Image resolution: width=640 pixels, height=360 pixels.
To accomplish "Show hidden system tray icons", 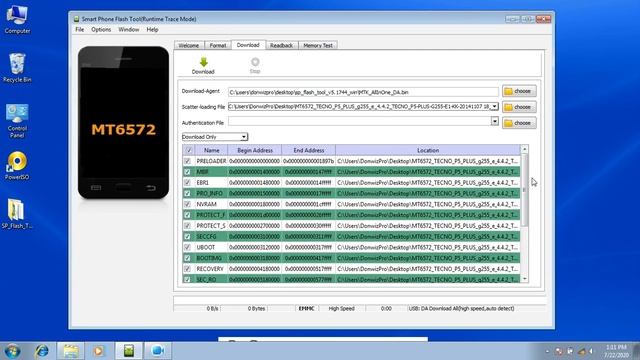I will [x=547, y=351].
